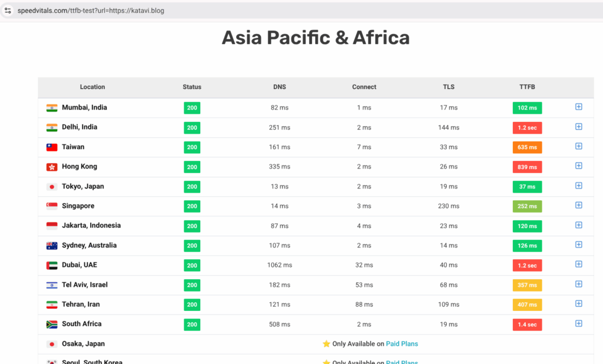Expand details for Mumbai, India result

click(578, 107)
